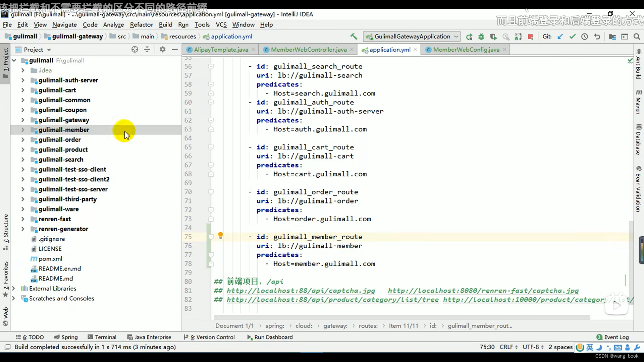Expand the gulimall-gateway module
This screenshot has width=644, height=362.
[23, 120]
